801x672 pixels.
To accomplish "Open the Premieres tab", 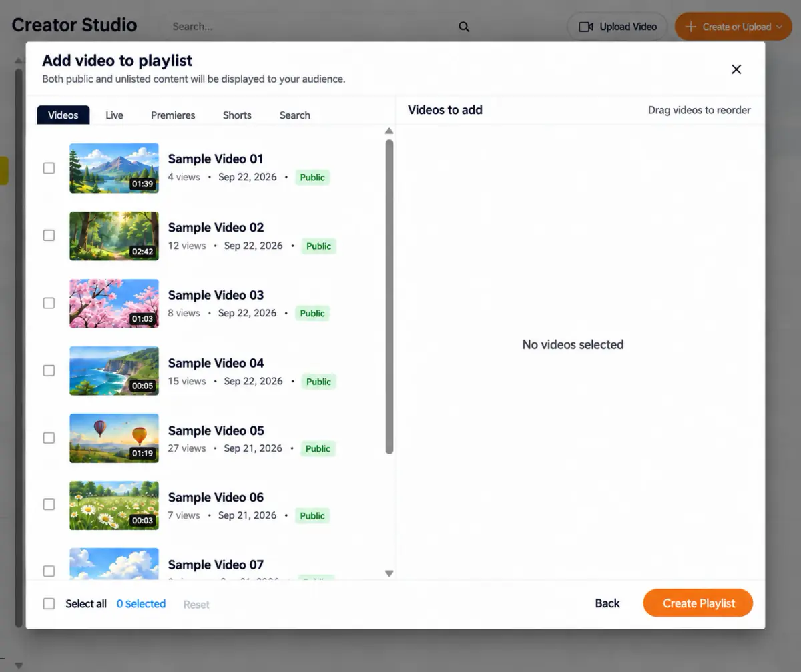I will 173,115.
